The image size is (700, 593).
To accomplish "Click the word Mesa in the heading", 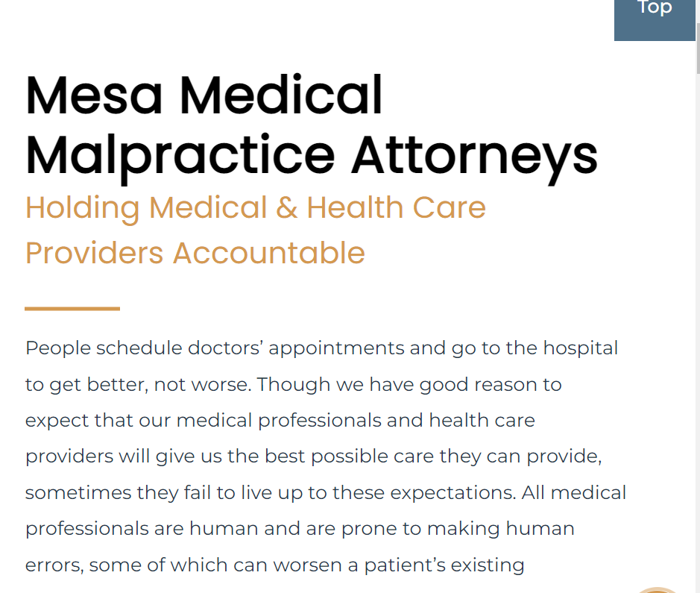I will coord(95,96).
